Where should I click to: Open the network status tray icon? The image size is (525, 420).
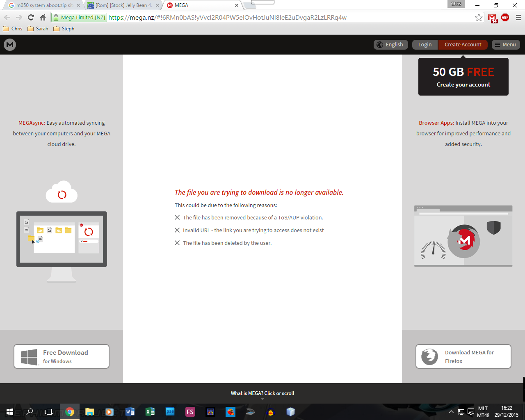[461, 412]
